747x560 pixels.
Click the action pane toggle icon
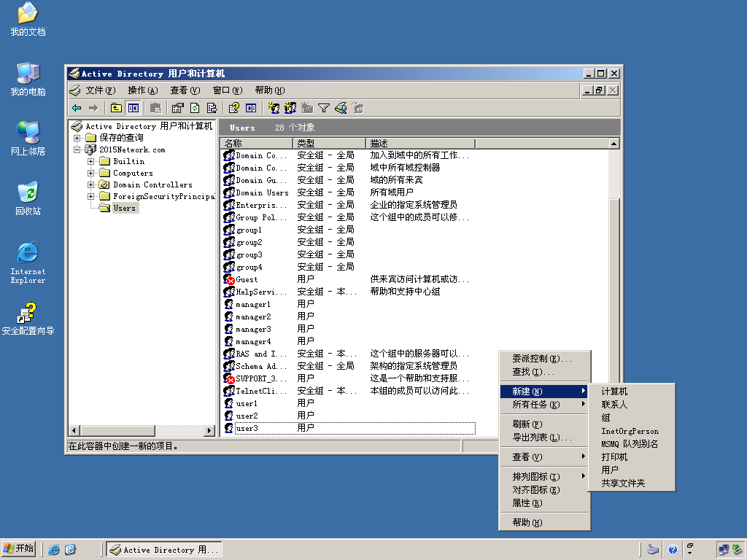coord(251,108)
